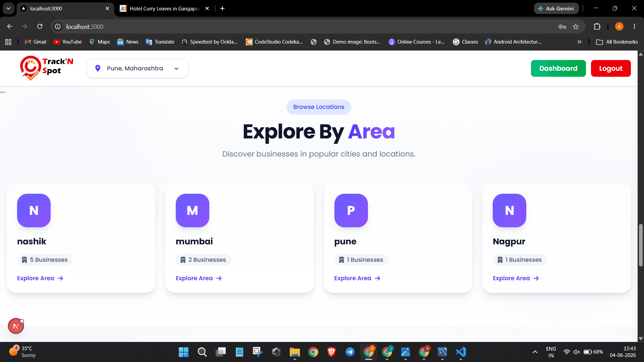Open the Chrome profile avatar
This screenshot has width=644, height=362.
(x=619, y=26)
